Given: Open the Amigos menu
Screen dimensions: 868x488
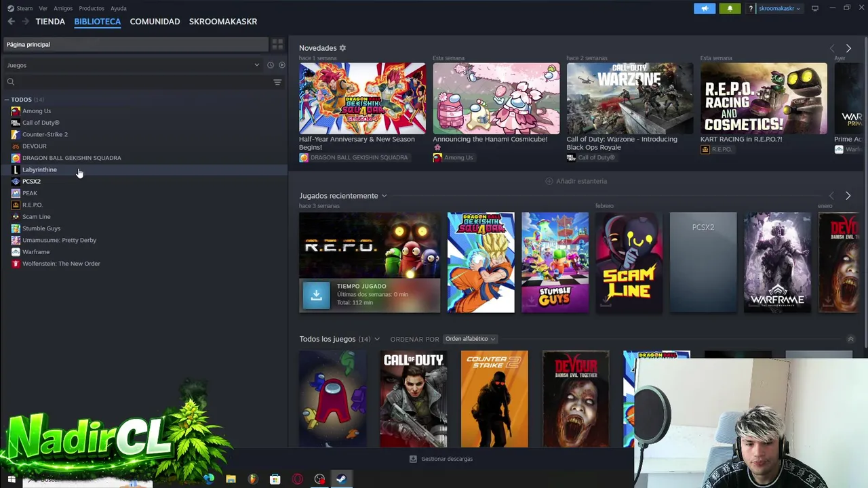Looking at the screenshot, I should [63, 8].
